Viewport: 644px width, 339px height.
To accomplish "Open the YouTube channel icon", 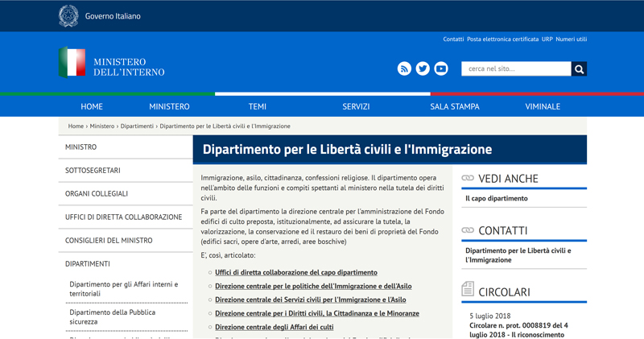I will click(441, 69).
